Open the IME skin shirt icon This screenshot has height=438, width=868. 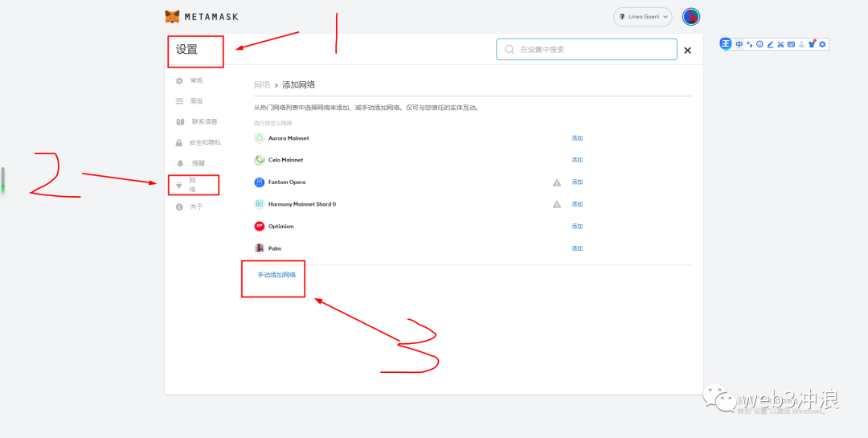(x=812, y=44)
